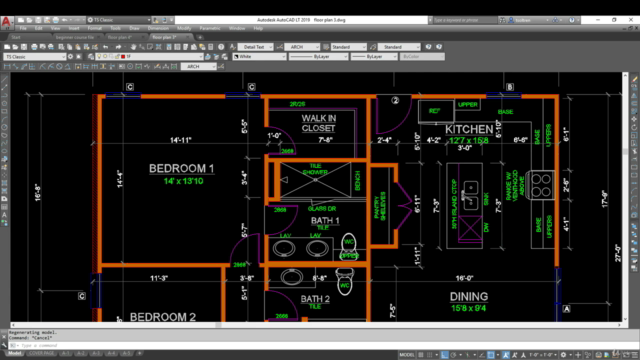Click the keyword search input field

[464, 20]
